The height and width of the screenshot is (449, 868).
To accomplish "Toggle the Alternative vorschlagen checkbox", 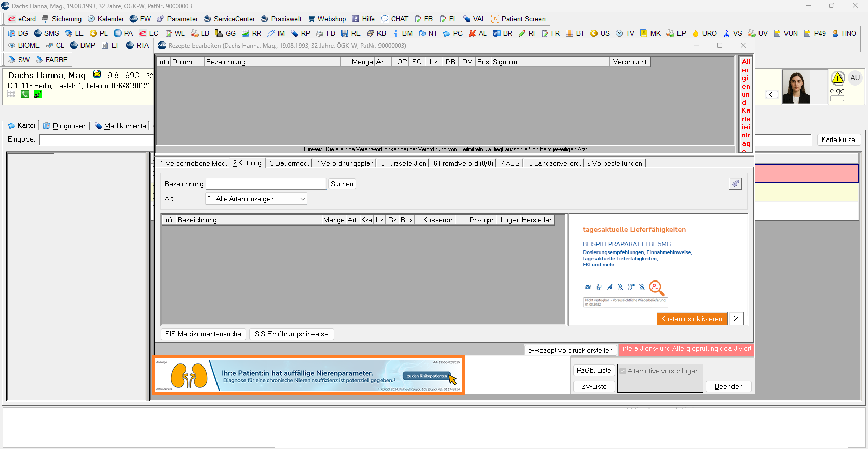I will click(x=622, y=371).
